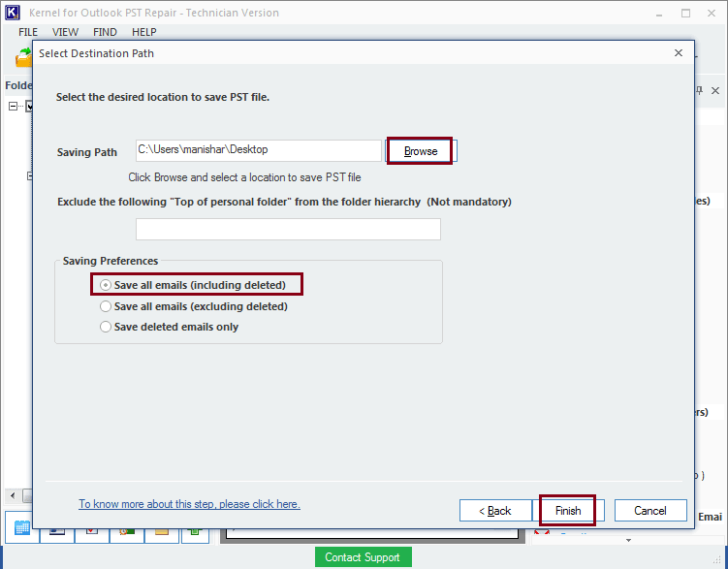The height and width of the screenshot is (569, 728).
Task: Click the Saving Path text field
Action: click(x=259, y=151)
